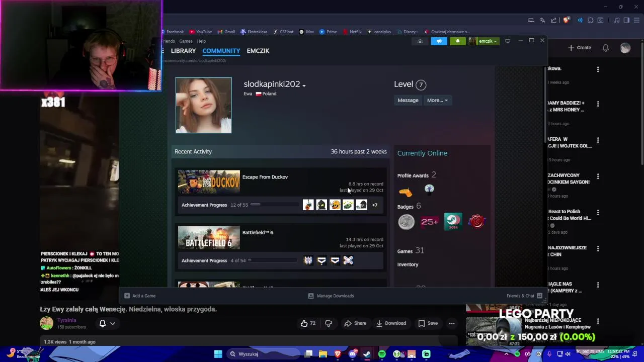
Task: Open Steam from the taskbar
Action: (367, 354)
